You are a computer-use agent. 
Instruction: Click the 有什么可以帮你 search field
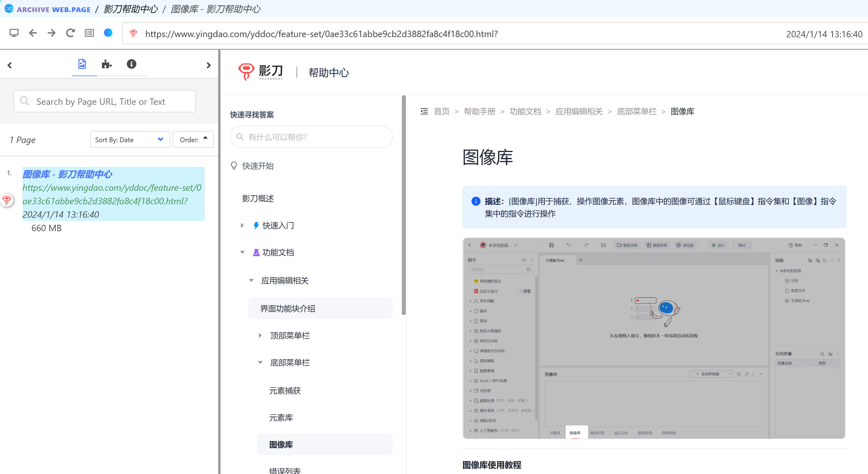(x=311, y=137)
